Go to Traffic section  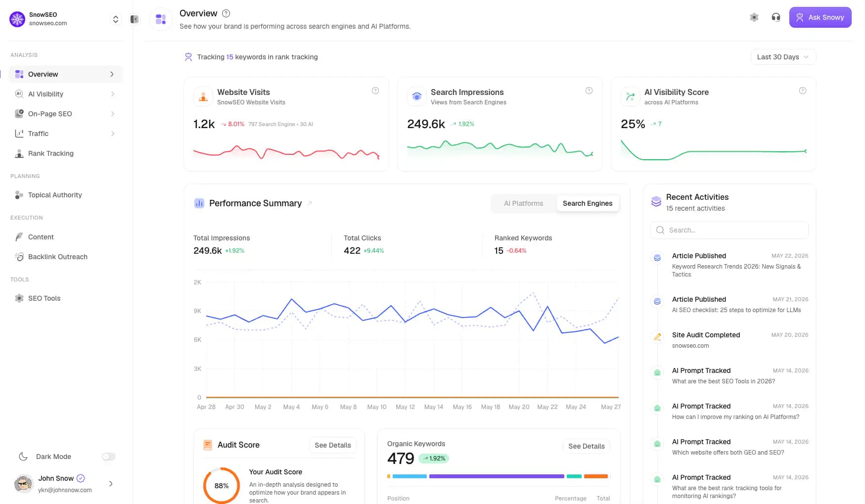65,134
